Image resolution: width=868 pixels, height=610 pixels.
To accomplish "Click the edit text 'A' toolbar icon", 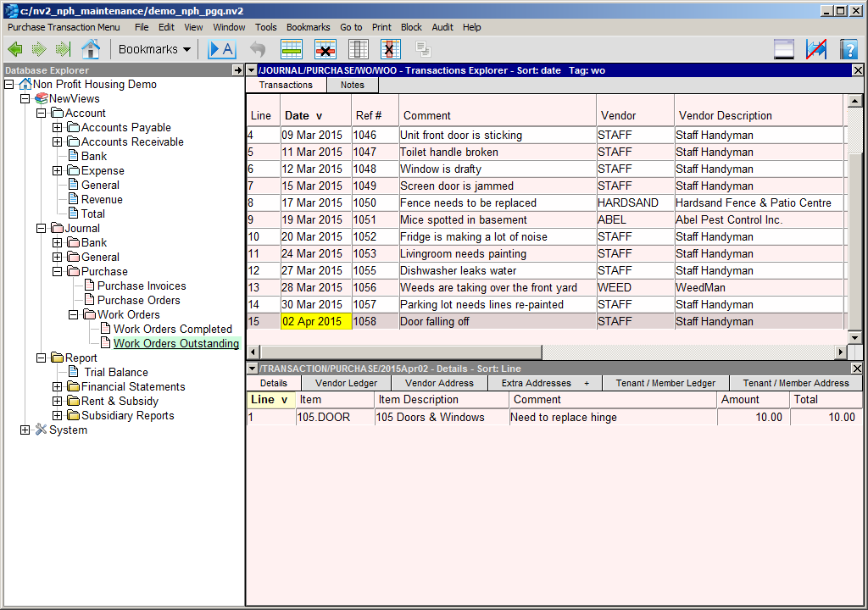I will pos(220,49).
